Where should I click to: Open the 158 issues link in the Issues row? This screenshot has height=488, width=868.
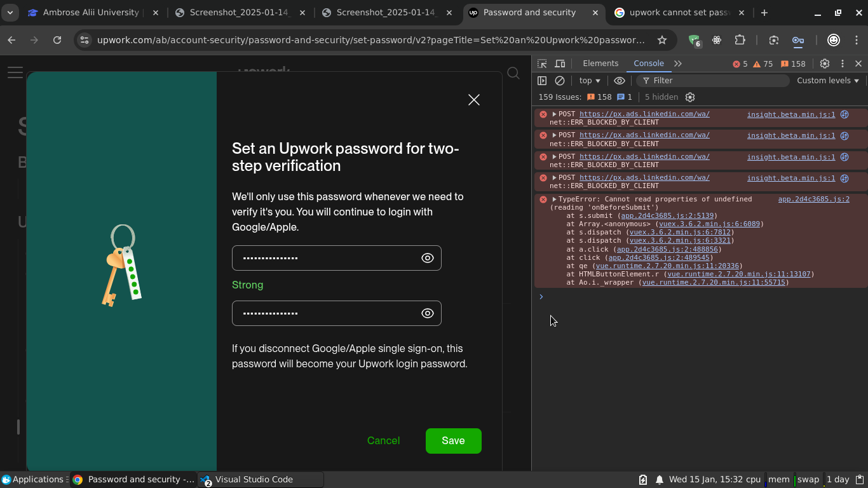[x=599, y=97]
